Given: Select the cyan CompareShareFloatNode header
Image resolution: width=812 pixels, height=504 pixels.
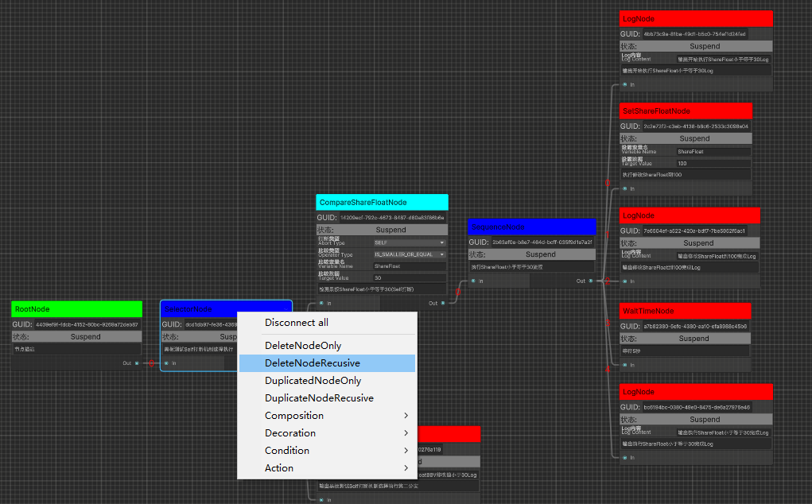Looking at the screenshot, I should [x=382, y=203].
